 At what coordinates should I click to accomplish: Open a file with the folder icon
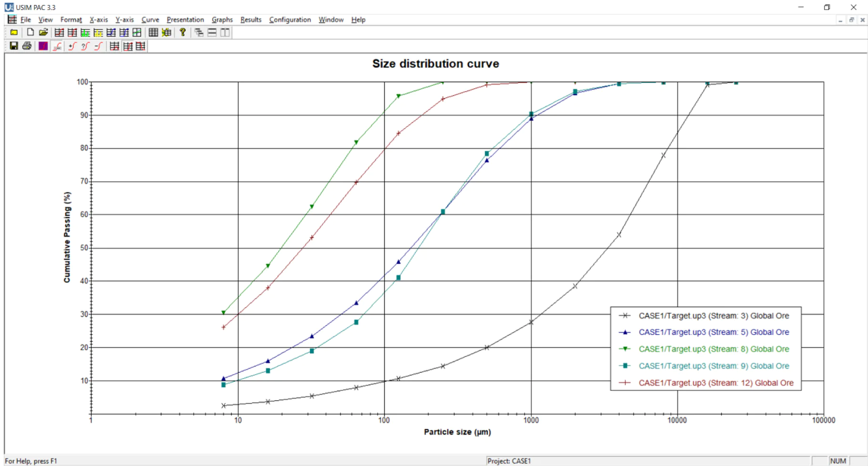point(43,32)
